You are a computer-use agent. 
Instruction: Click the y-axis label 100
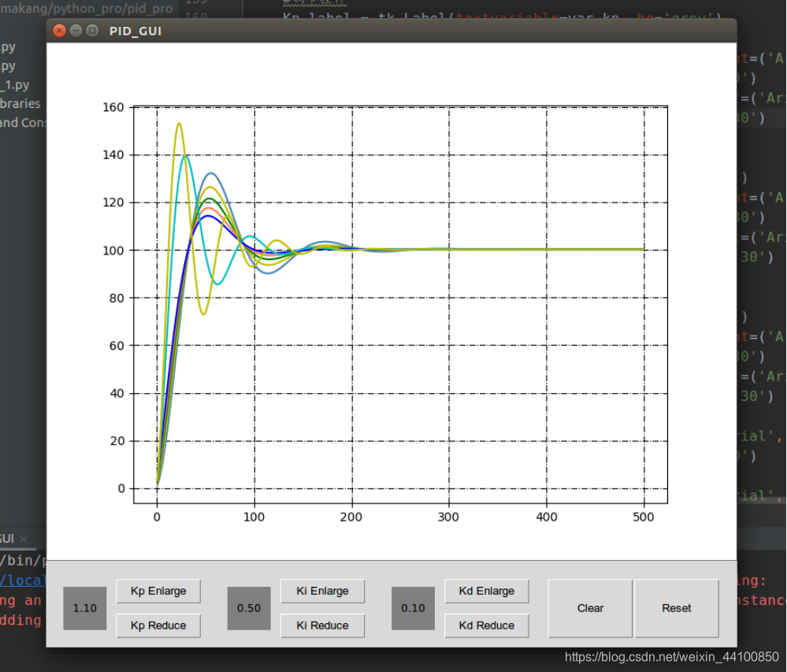[113, 251]
